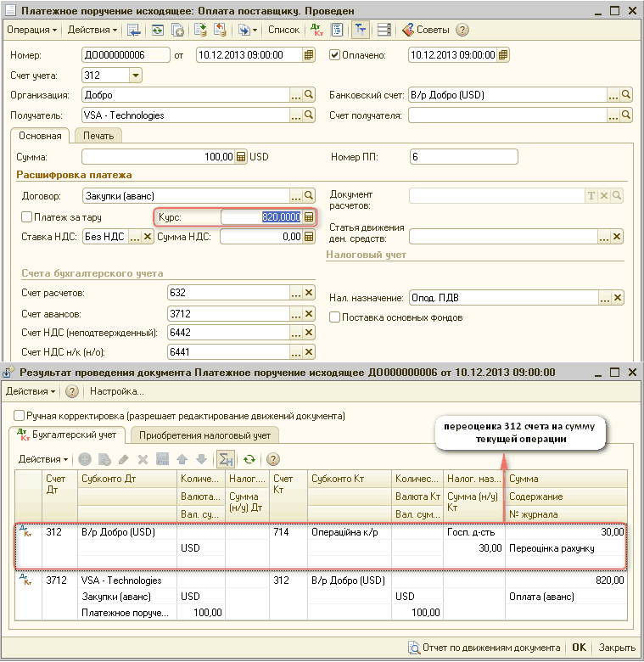This screenshot has width=644, height=662.
Task: Click the Закрыть button
Action: [617, 648]
